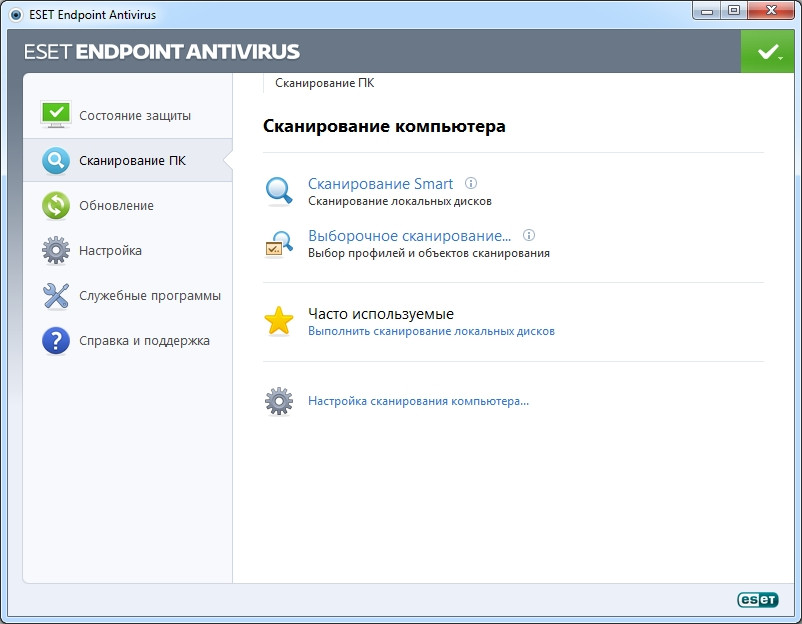Screen dimensions: 802x624
Task: Maximize the ESET window
Action: click(734, 11)
